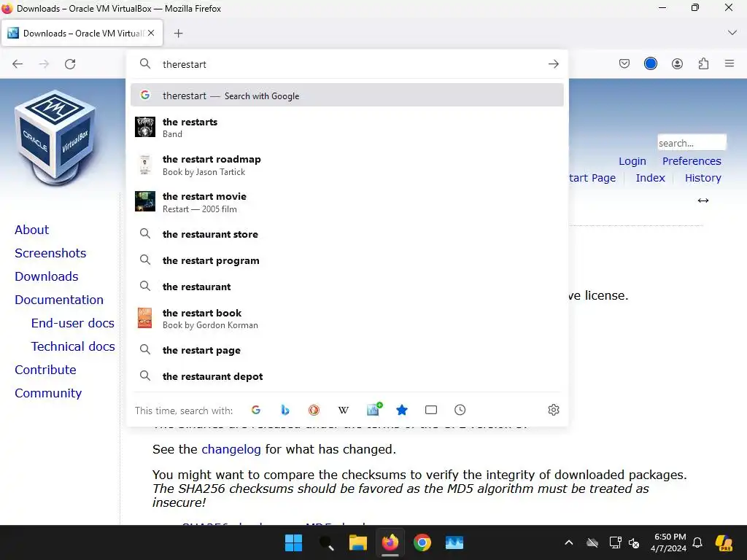Launch Google Chrome from taskbar
The height and width of the screenshot is (560, 747).
(x=422, y=542)
